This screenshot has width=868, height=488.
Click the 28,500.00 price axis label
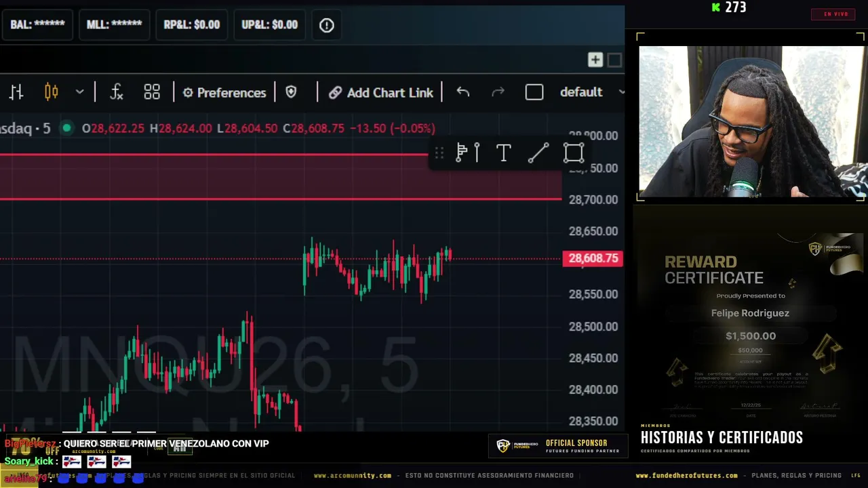click(593, 326)
